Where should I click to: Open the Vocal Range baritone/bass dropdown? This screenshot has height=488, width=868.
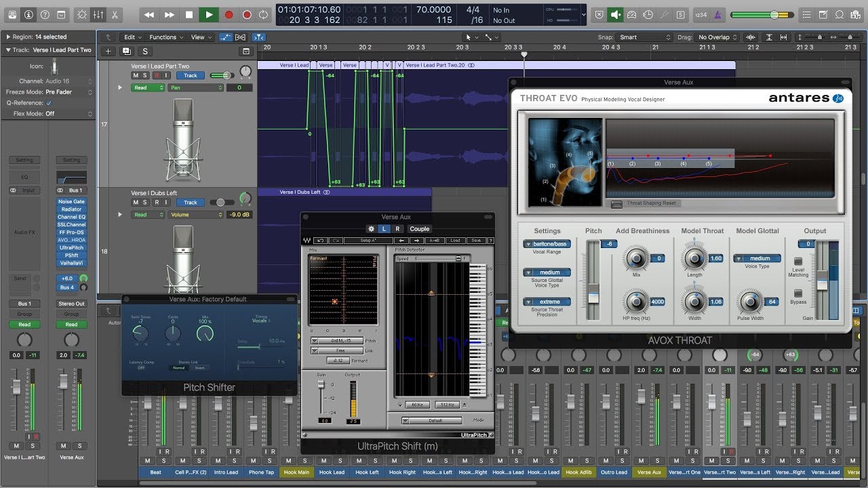click(x=546, y=243)
